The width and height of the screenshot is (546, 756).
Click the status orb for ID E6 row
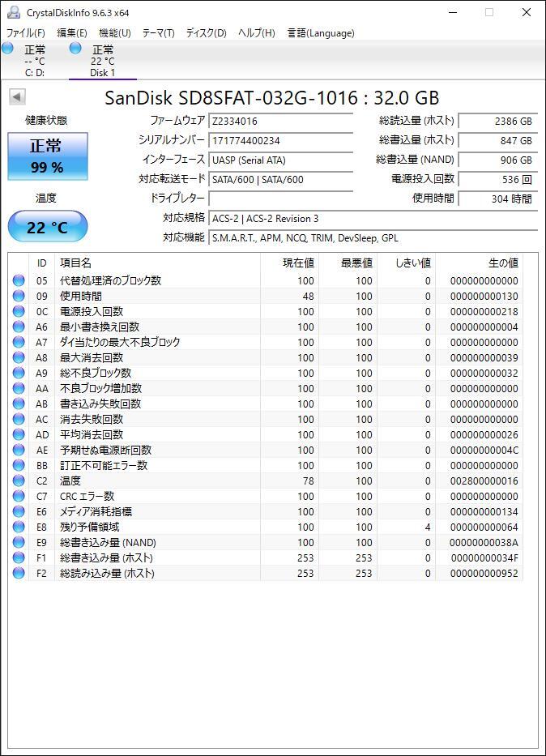19,511
